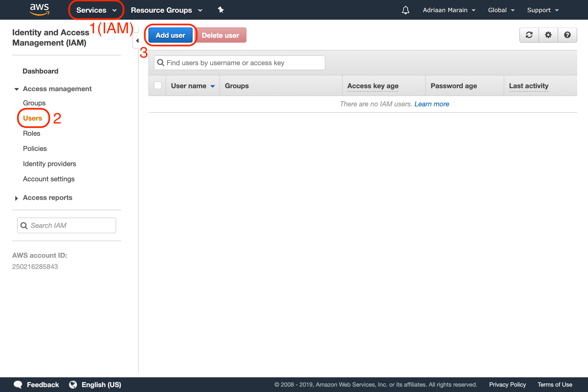
Task: Click the Learn more link
Action: pos(431,104)
